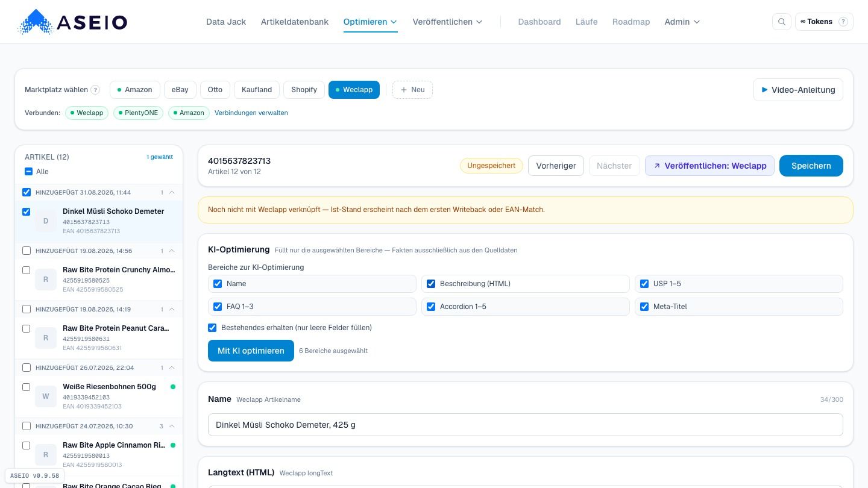
Task: Toggle Bestehendes erhalten checkbox
Action: [x=212, y=328]
